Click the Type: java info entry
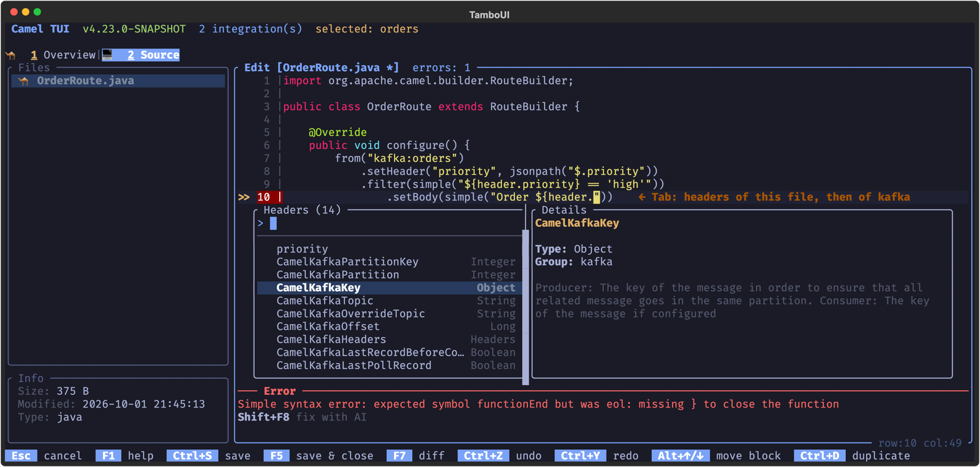The height and width of the screenshot is (467, 980). pyautogui.click(x=50, y=417)
